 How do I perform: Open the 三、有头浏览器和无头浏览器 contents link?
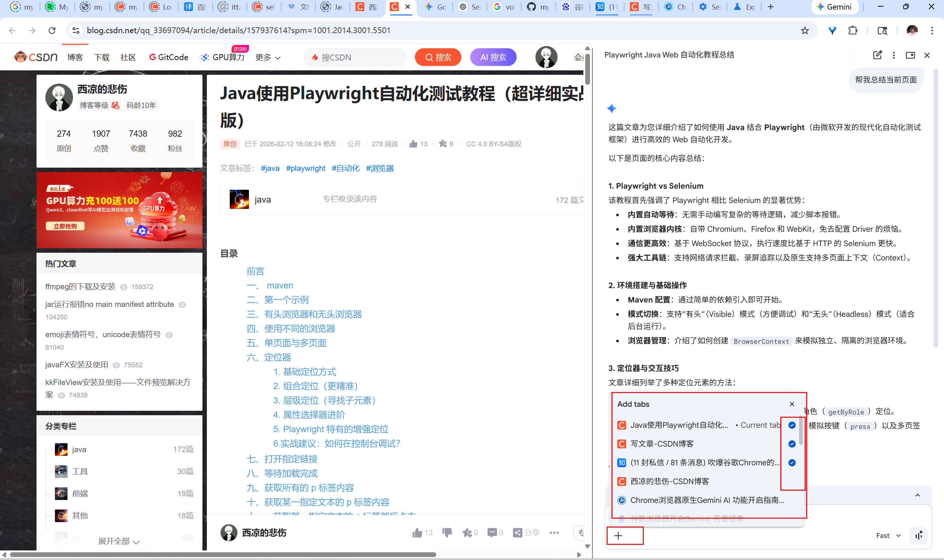click(304, 314)
